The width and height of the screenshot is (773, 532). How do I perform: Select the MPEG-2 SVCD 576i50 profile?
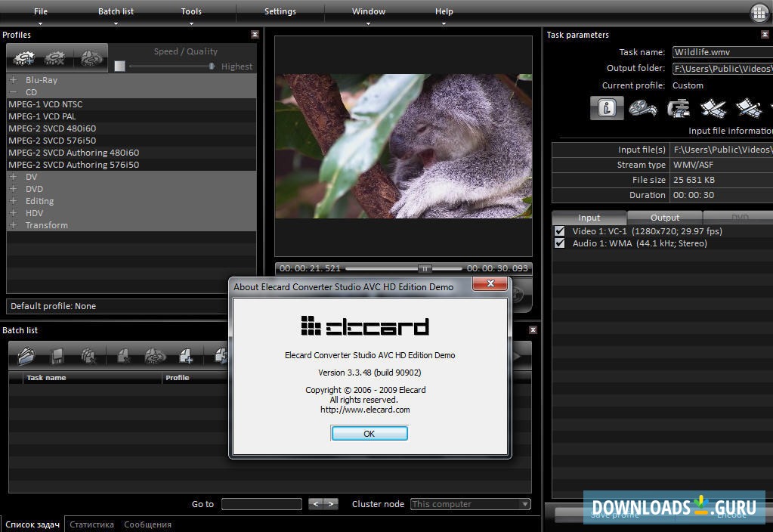[131, 141]
